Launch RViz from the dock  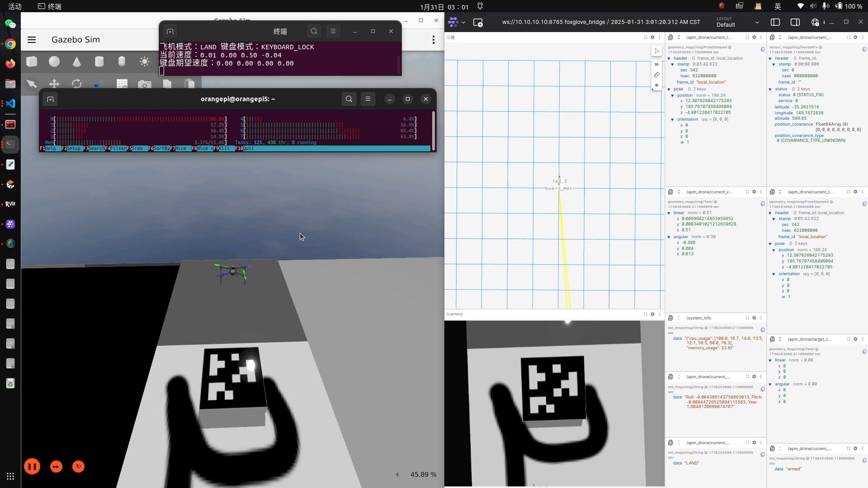click(10, 204)
